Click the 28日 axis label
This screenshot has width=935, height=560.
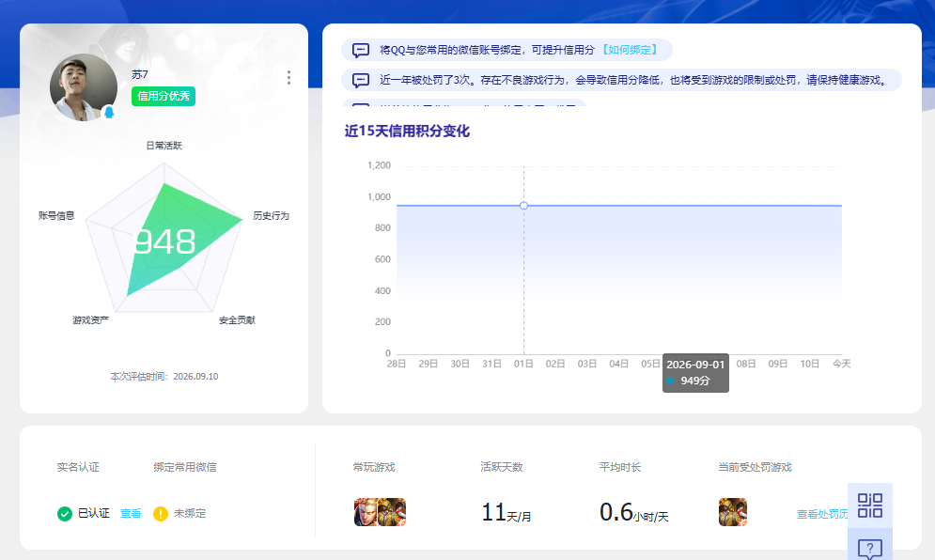[397, 364]
